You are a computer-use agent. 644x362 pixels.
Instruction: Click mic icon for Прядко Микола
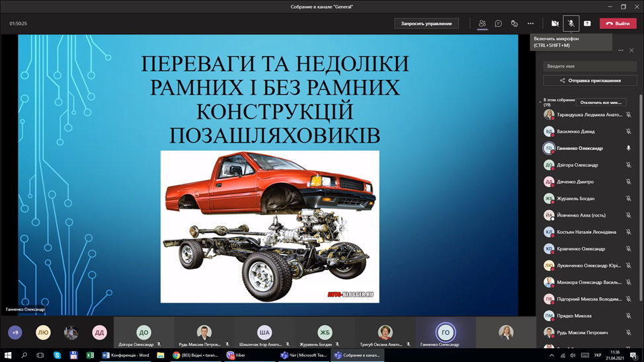tap(628, 316)
